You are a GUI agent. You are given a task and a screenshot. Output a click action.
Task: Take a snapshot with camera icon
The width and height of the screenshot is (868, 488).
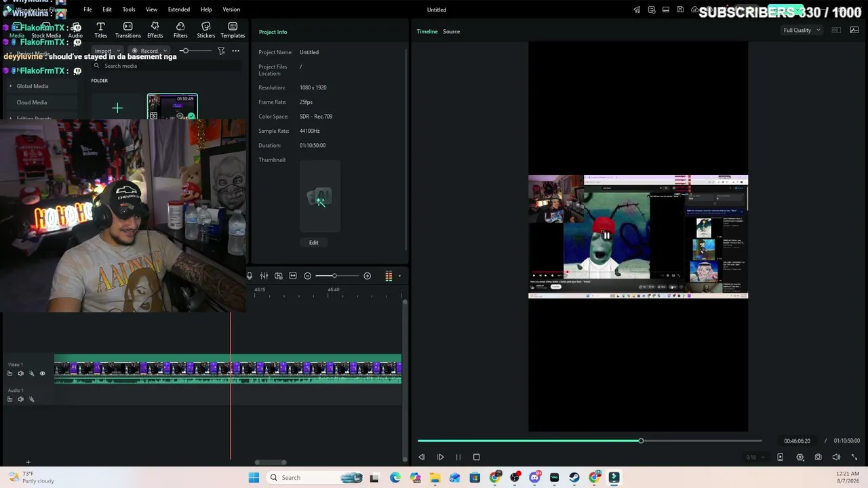[818, 457]
